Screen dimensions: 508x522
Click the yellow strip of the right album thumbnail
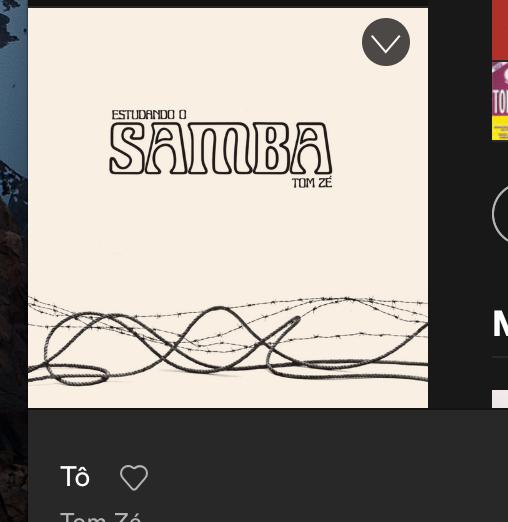click(500, 128)
